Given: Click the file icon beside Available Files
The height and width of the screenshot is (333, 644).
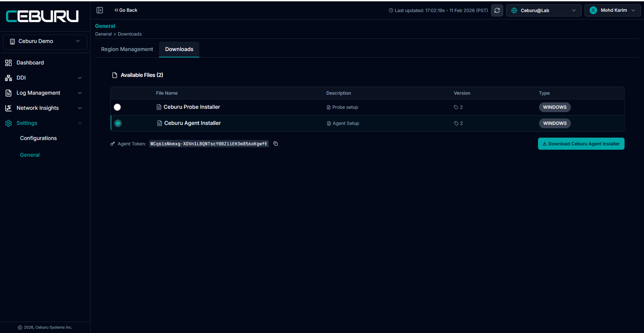Looking at the screenshot, I should click(x=115, y=75).
